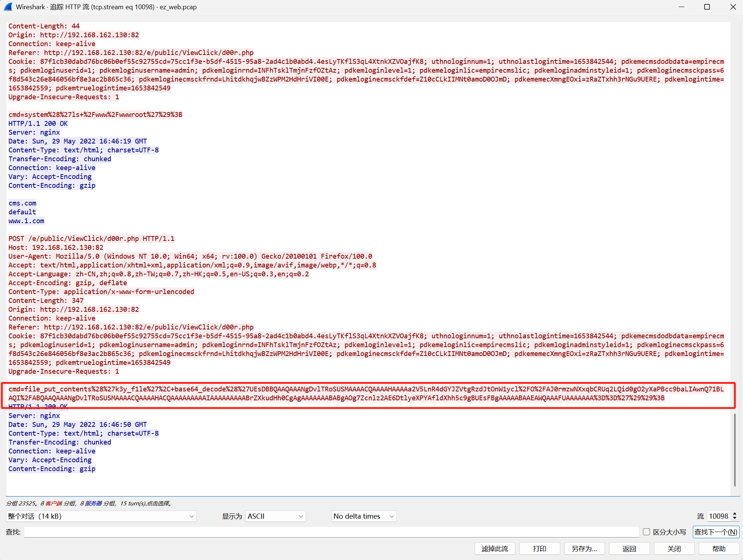The height and width of the screenshot is (560, 743).
Task: Click the 查找下一个(N) find next button
Action: pos(715,532)
